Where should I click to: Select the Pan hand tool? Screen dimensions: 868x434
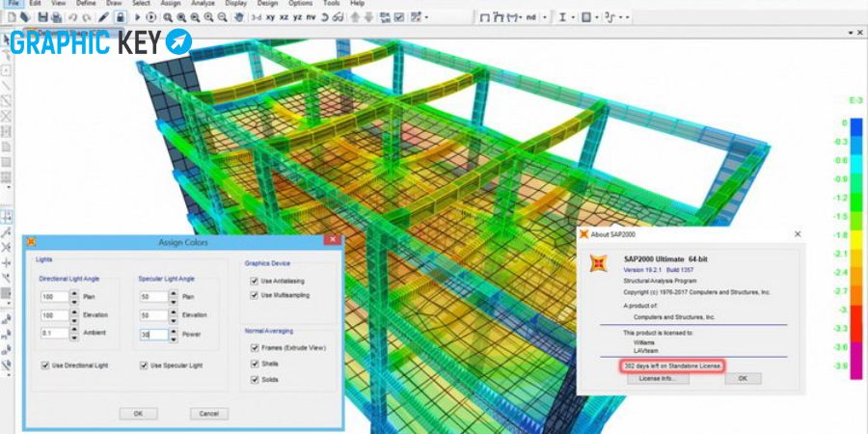[238, 17]
